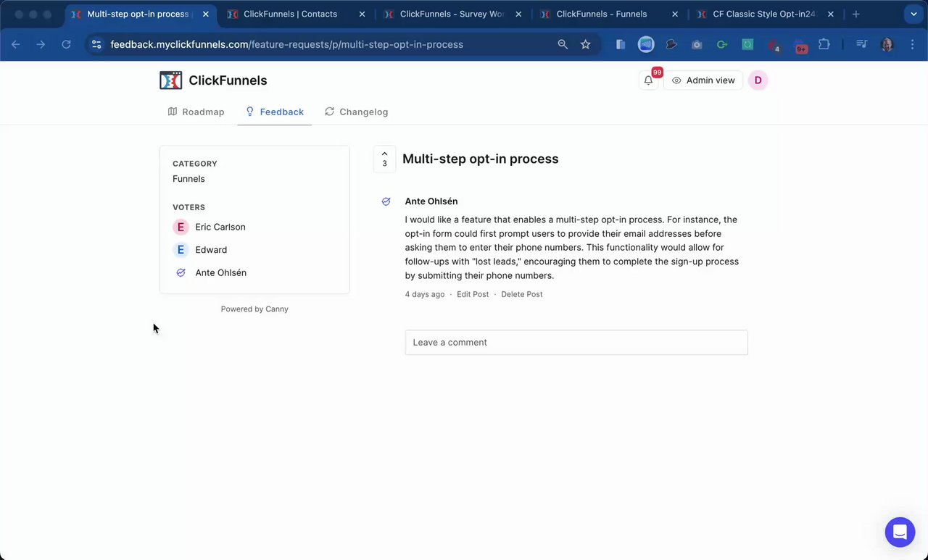Image resolution: width=928 pixels, height=560 pixels.
Task: Focus the Leave a comment field
Action: 576,343
